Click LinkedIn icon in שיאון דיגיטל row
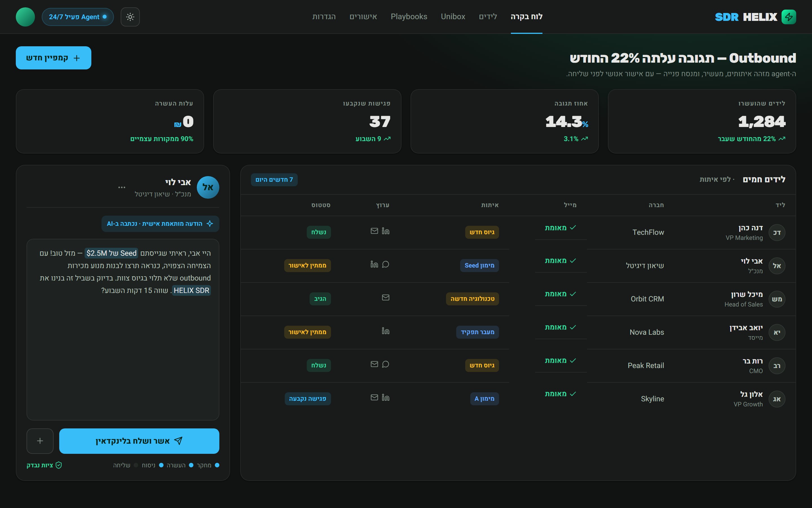This screenshot has height=508, width=812. [374, 264]
